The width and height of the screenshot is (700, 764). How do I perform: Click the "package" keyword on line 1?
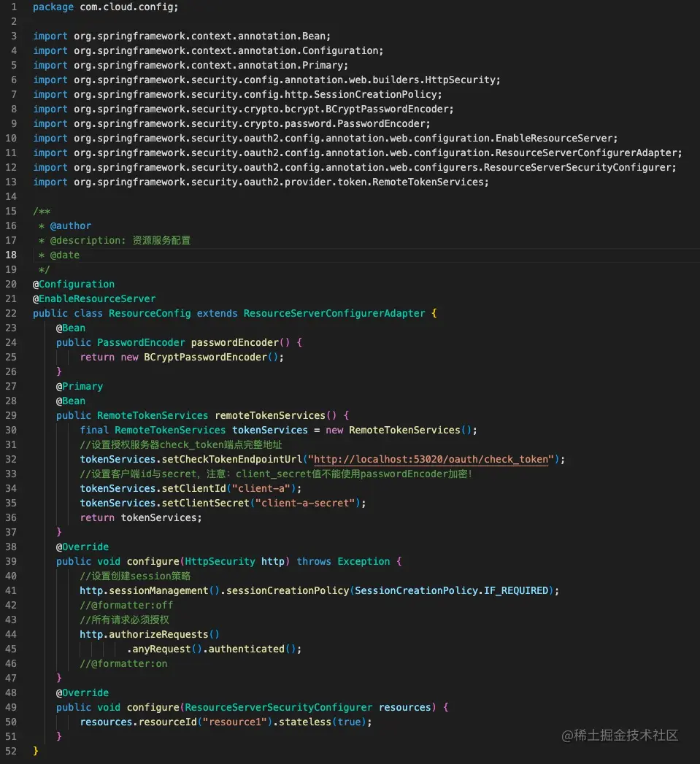pos(53,7)
